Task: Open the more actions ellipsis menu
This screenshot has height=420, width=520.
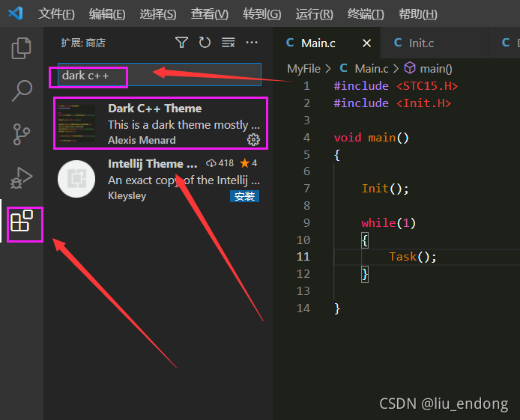Action: pyautogui.click(x=252, y=43)
